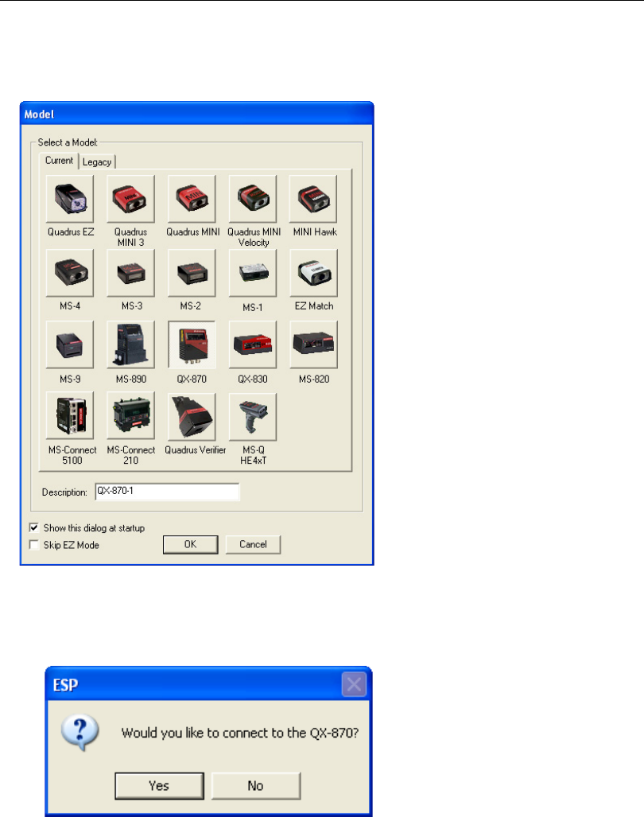This screenshot has height=817, width=644.
Task: Pick the EZ Match model icon
Action: tap(314, 273)
